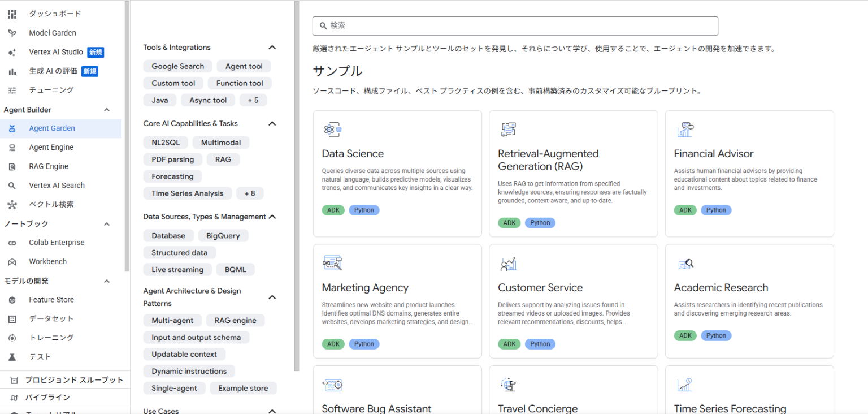Click the Customer Service card icon
The height and width of the screenshot is (414, 868).
click(x=509, y=264)
